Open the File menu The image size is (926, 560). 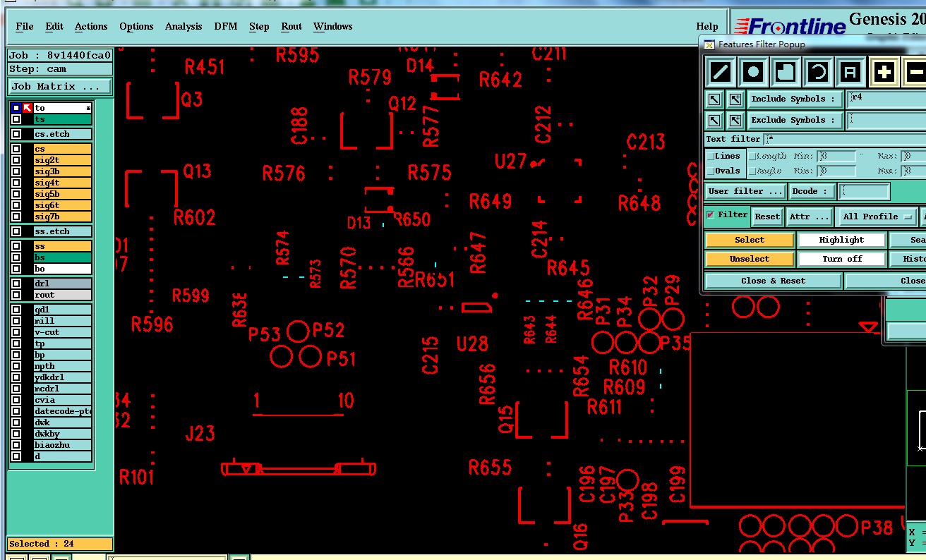25,27
